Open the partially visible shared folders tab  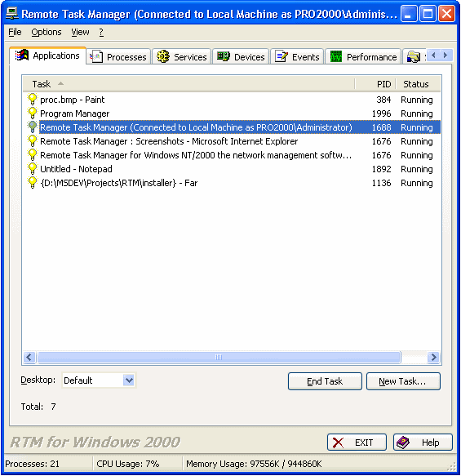tap(414, 57)
